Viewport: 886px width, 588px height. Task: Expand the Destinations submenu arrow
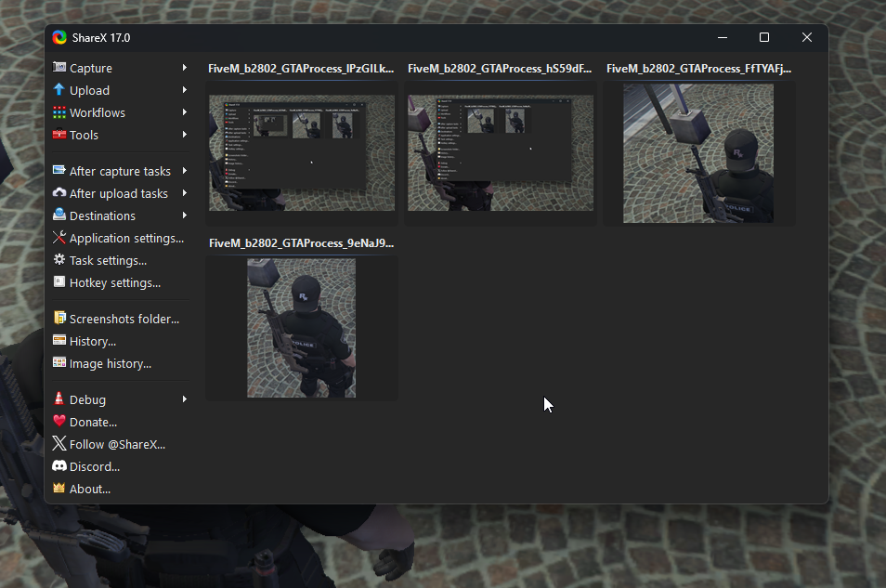[x=184, y=216]
